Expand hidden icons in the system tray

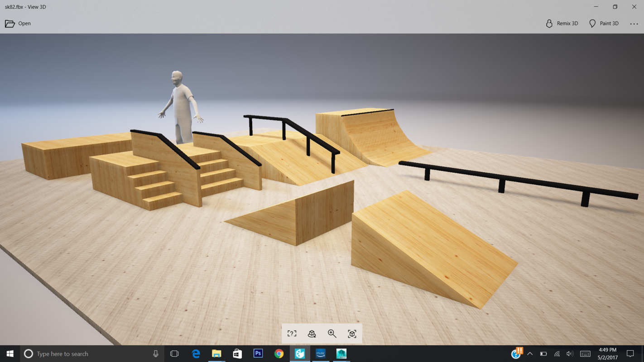tap(529, 353)
